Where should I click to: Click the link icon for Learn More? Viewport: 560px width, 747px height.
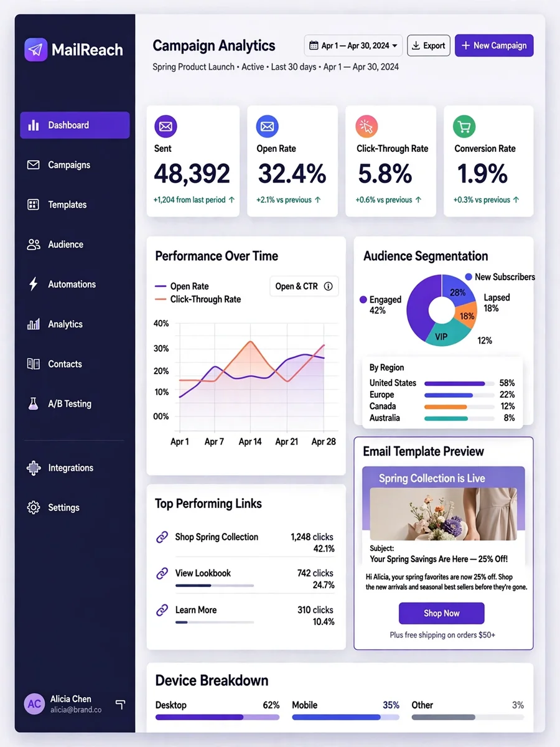pyautogui.click(x=162, y=610)
